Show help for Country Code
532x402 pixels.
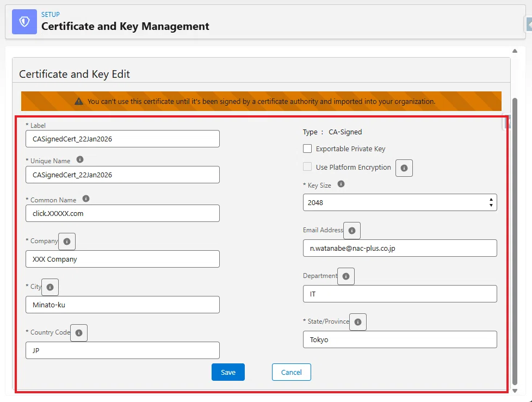[x=79, y=333]
